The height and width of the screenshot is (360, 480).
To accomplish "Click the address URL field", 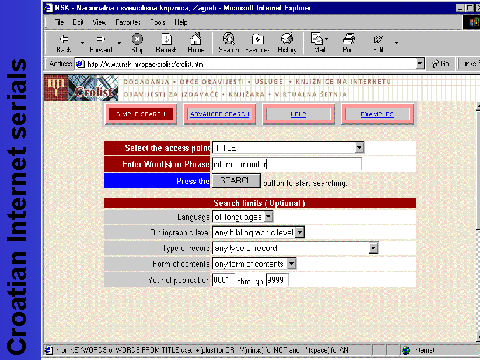I will (247, 64).
